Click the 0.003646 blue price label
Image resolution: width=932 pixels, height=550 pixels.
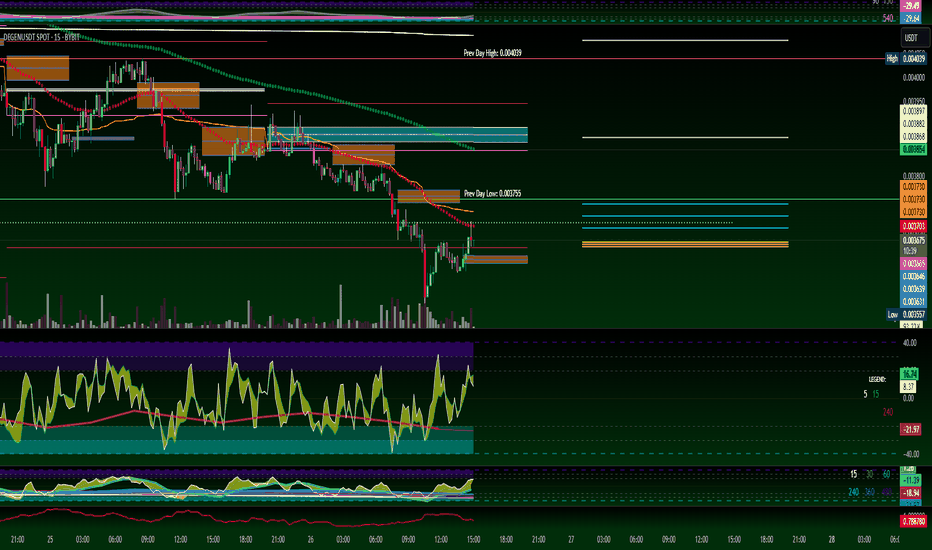point(914,276)
